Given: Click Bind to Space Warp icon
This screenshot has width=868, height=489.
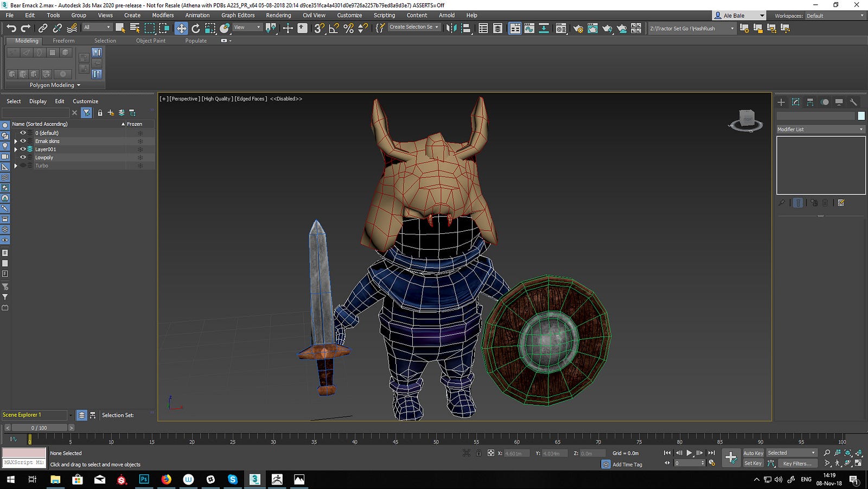Looking at the screenshot, I should (72, 28).
